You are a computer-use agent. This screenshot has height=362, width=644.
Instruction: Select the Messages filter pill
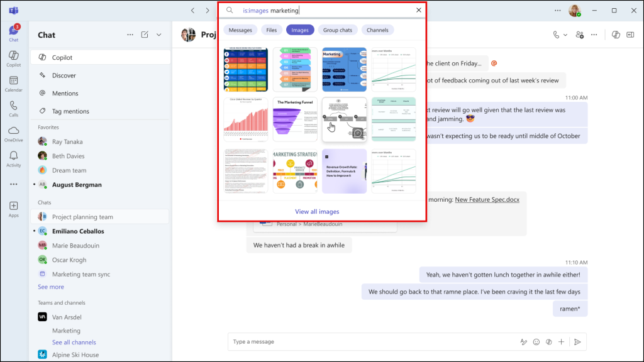[240, 30]
